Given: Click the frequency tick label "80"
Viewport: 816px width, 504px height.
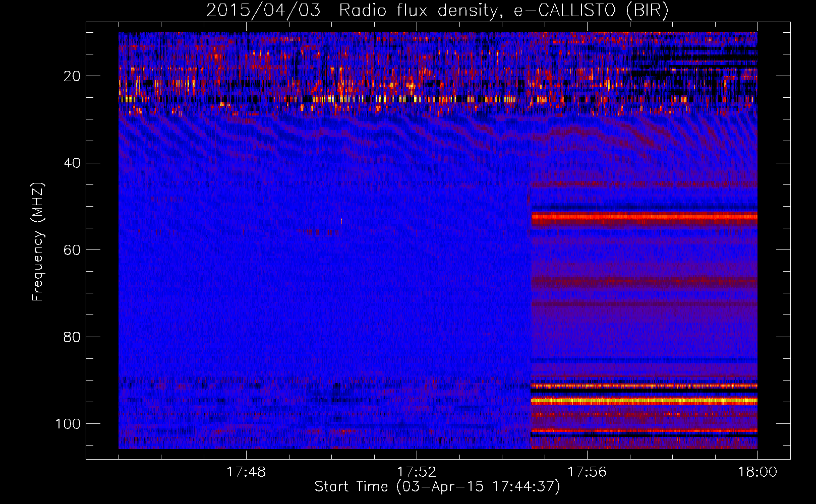Looking at the screenshot, I should click(x=72, y=337).
